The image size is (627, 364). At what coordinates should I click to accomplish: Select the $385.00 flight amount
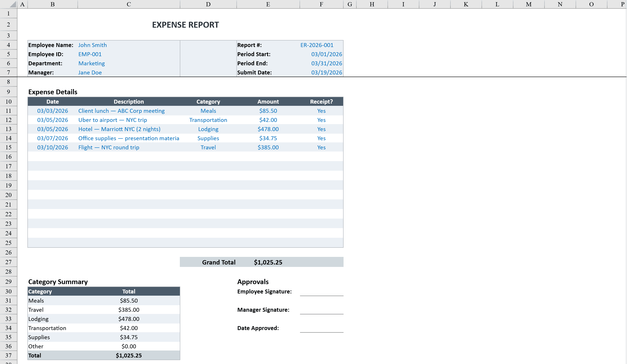click(268, 147)
